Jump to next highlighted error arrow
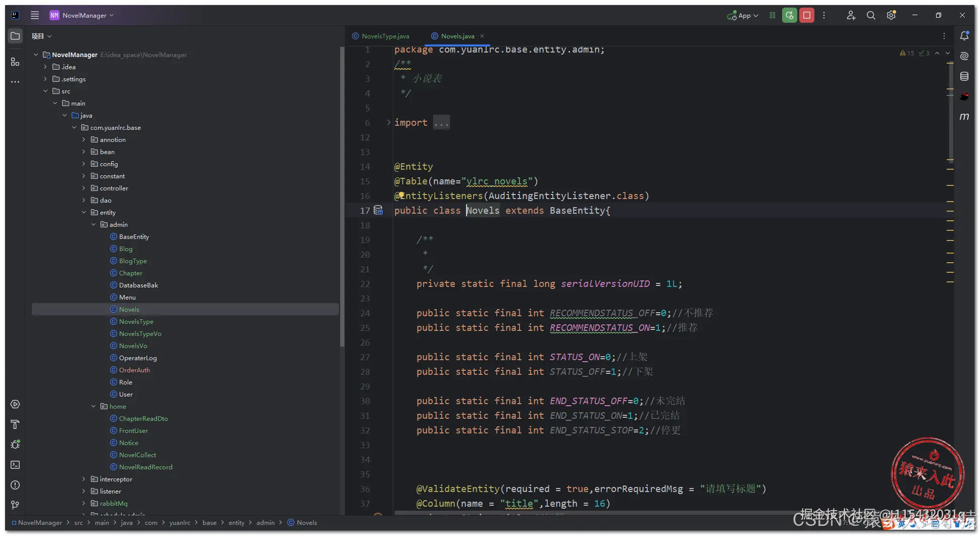 pos(948,53)
